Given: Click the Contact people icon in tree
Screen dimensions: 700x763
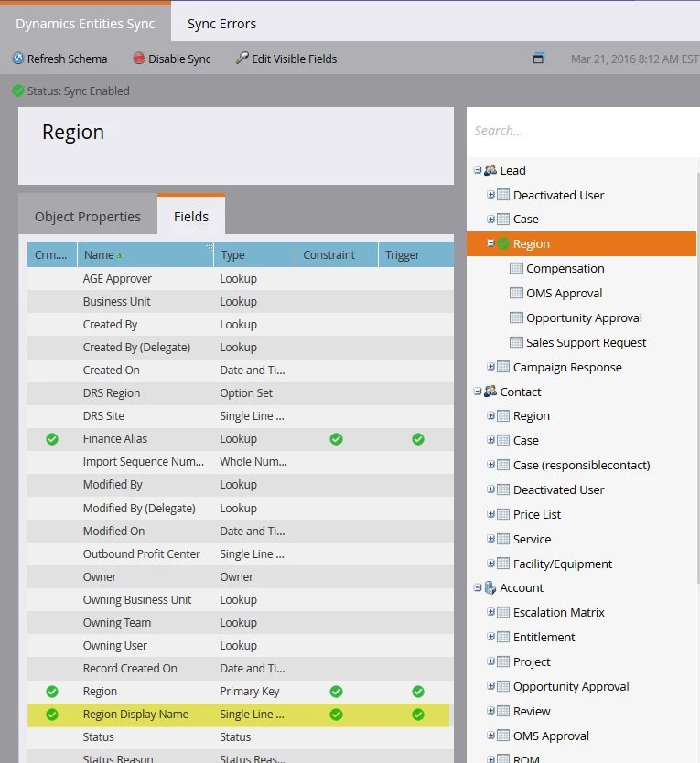Looking at the screenshot, I should (490, 392).
